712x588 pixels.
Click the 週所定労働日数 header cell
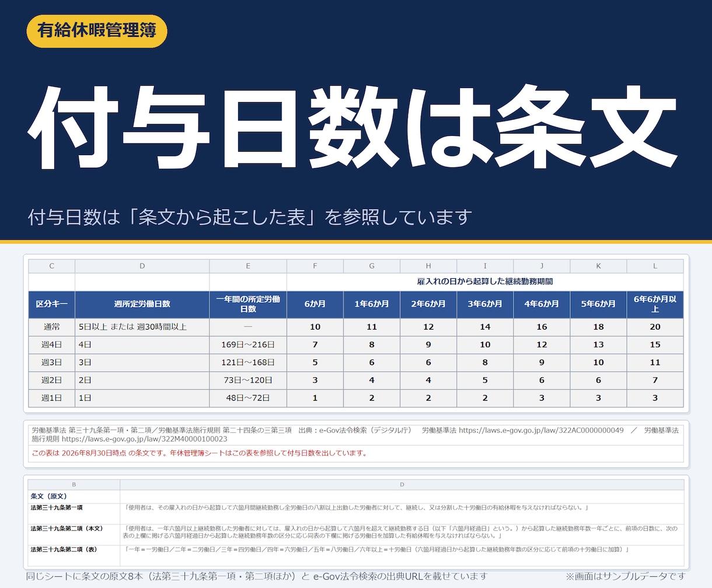click(x=142, y=304)
